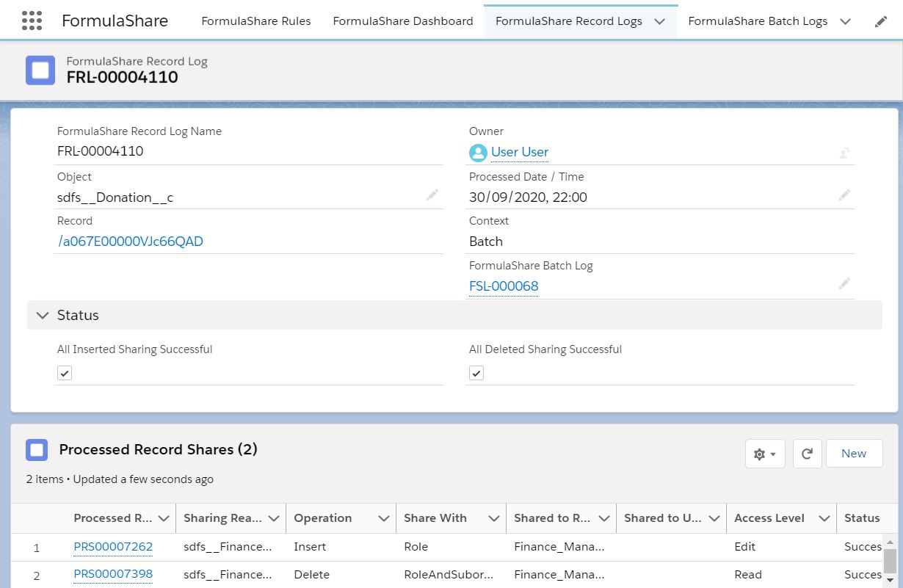Click the edit pencil for FormulaShare Batch Log
This screenshot has height=588, width=903.
point(844,283)
